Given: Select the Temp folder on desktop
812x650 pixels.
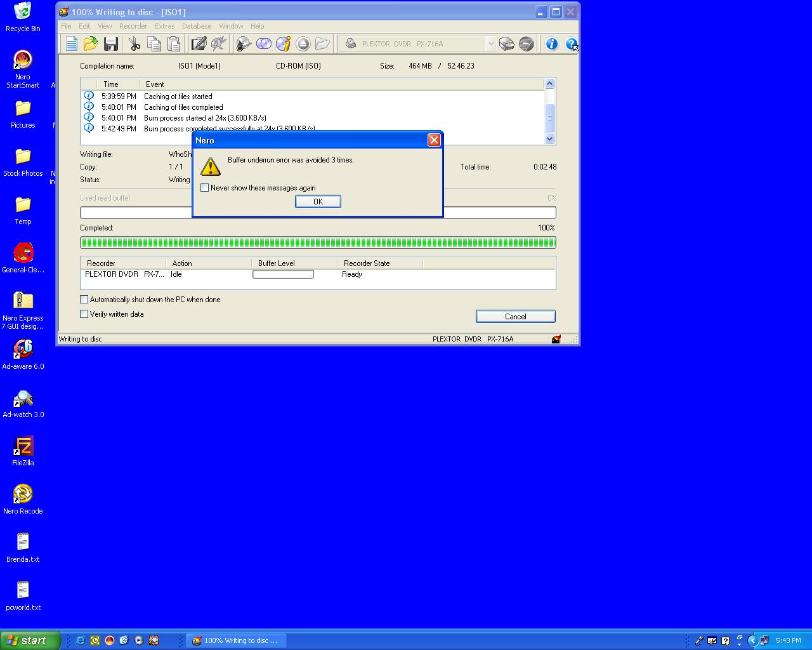Looking at the screenshot, I should tap(23, 211).
